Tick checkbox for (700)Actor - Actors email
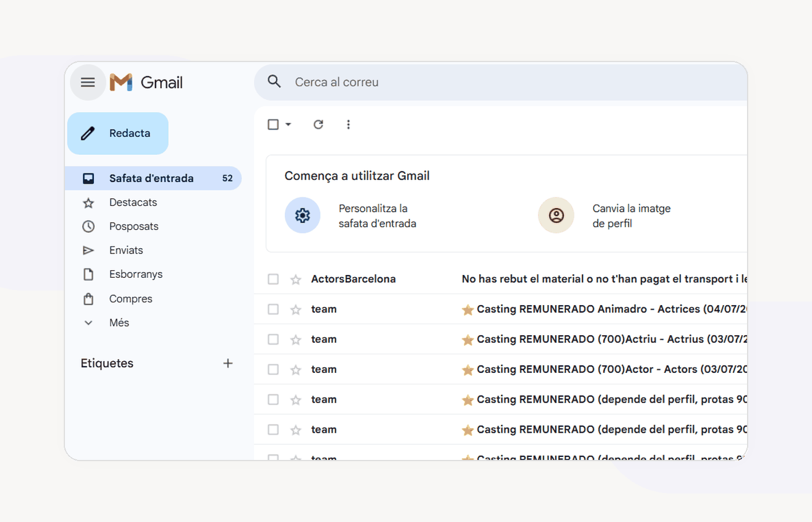 coord(273,369)
